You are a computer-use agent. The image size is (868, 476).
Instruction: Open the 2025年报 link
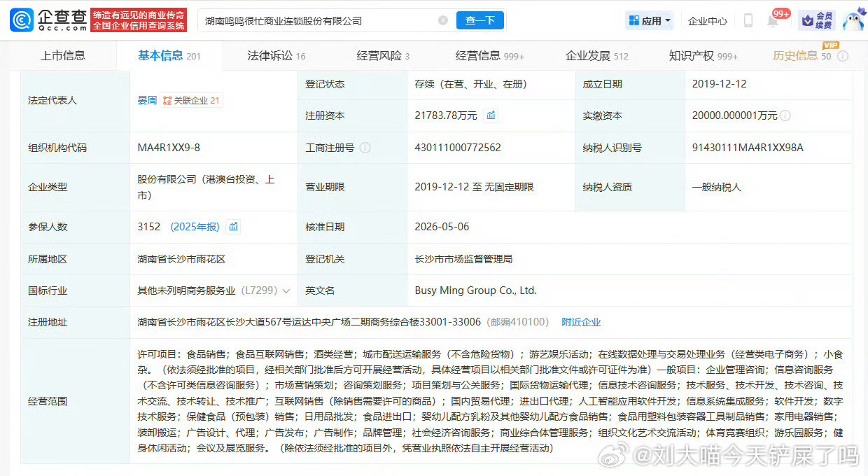click(x=195, y=227)
